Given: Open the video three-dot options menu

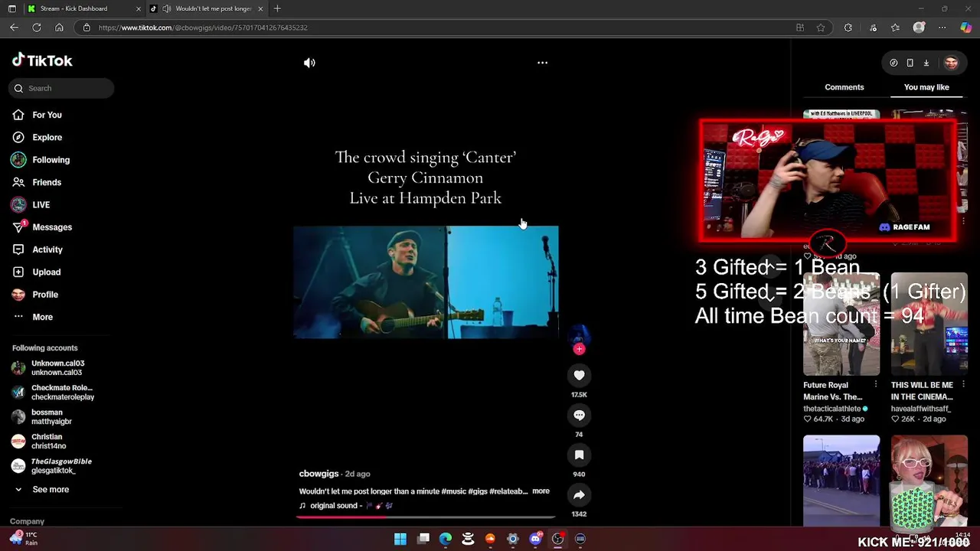Looking at the screenshot, I should tap(542, 63).
